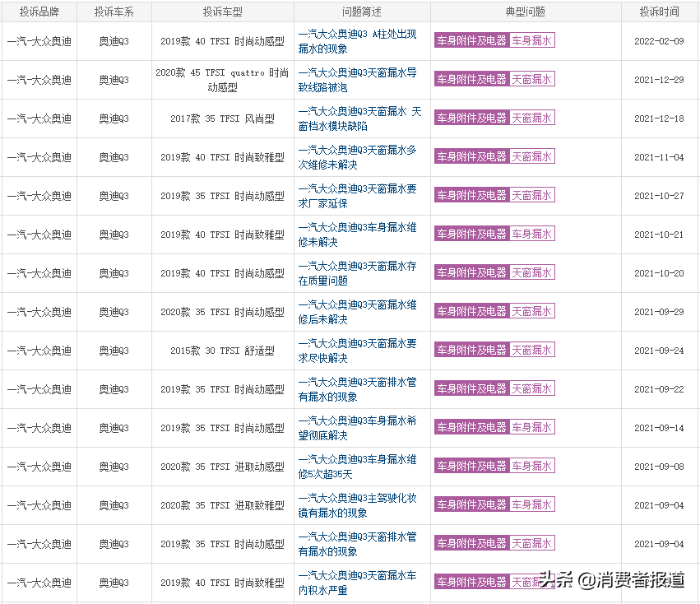Click the model cell 2020款 35 TFSI 进取致雅型

[222, 505]
